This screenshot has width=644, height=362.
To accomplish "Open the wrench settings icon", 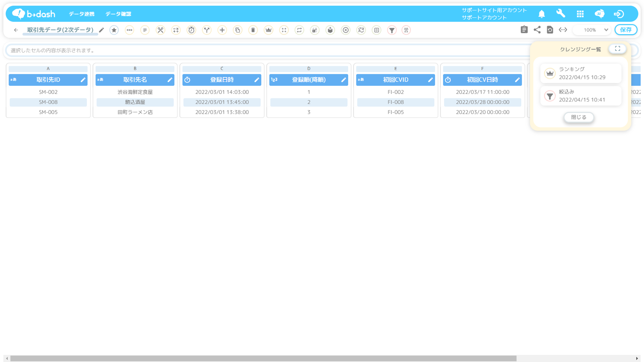I will tap(561, 14).
